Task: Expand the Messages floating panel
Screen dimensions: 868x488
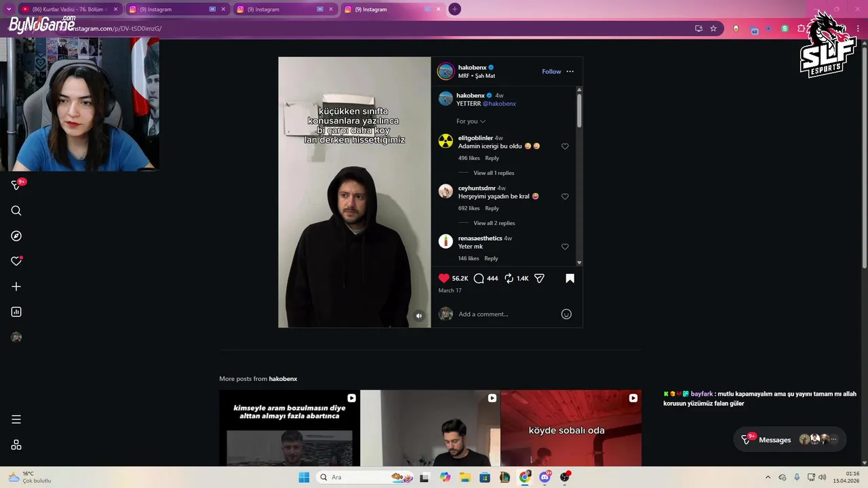Action: coord(790,439)
